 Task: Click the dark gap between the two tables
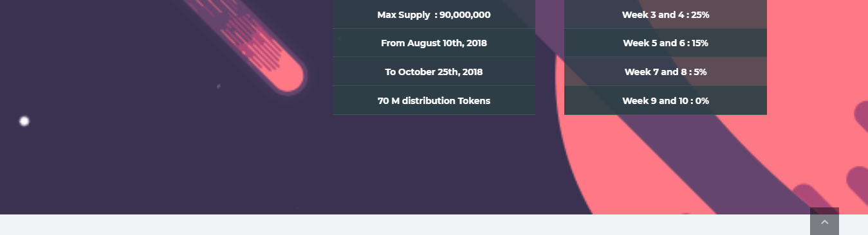[x=549, y=57]
